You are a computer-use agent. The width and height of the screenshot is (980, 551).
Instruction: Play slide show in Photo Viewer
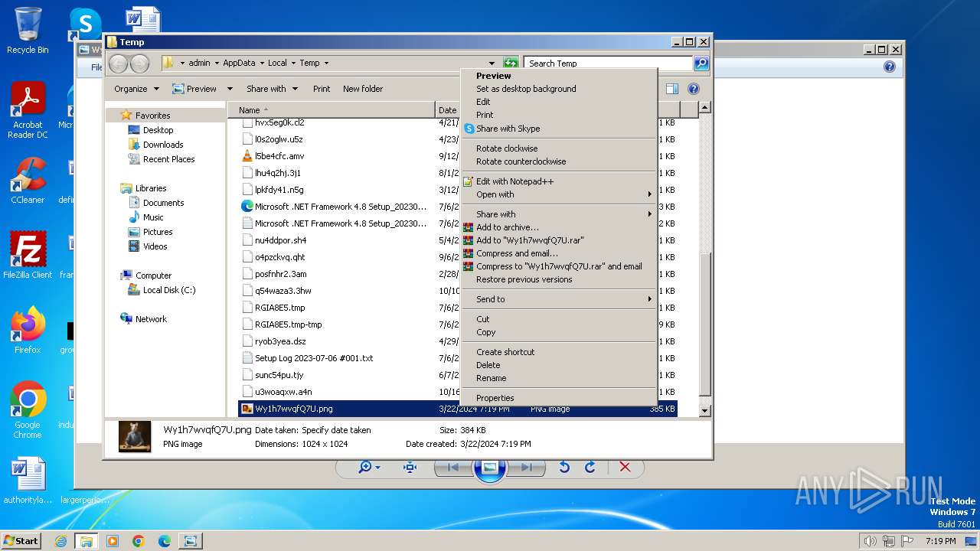point(490,467)
